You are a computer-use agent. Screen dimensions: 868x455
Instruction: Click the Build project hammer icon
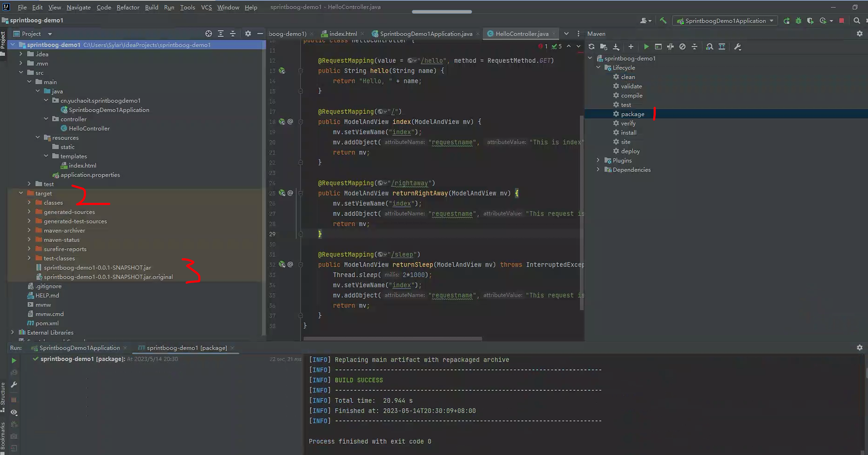click(x=663, y=21)
